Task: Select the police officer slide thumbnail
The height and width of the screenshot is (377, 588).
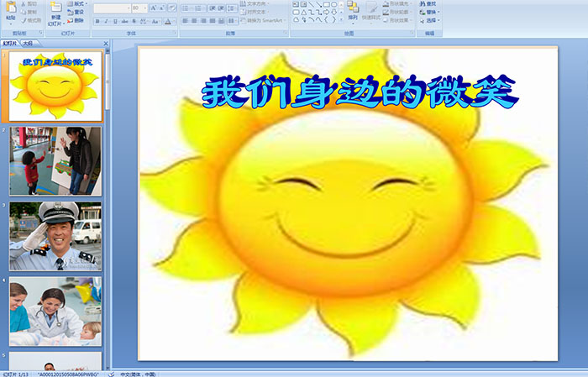Action: 55,236
